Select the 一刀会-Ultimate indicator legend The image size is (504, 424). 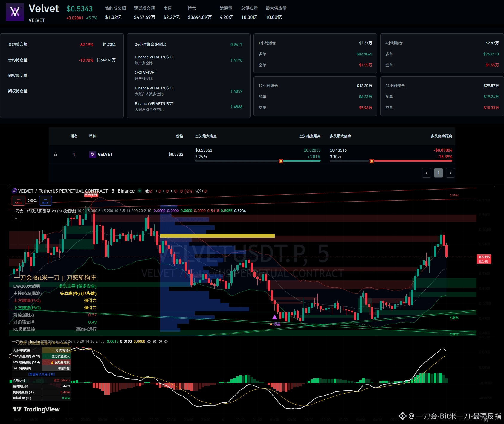(26, 341)
